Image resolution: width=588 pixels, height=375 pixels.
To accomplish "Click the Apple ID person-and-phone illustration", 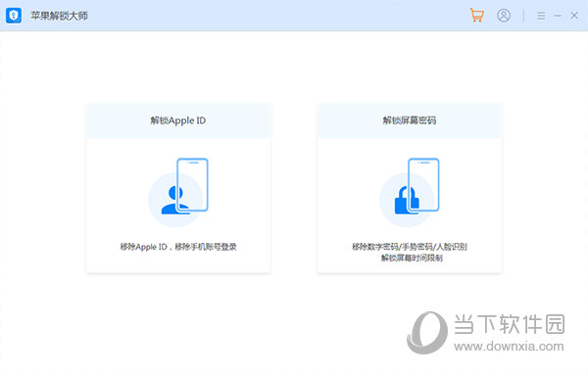I will (x=178, y=192).
